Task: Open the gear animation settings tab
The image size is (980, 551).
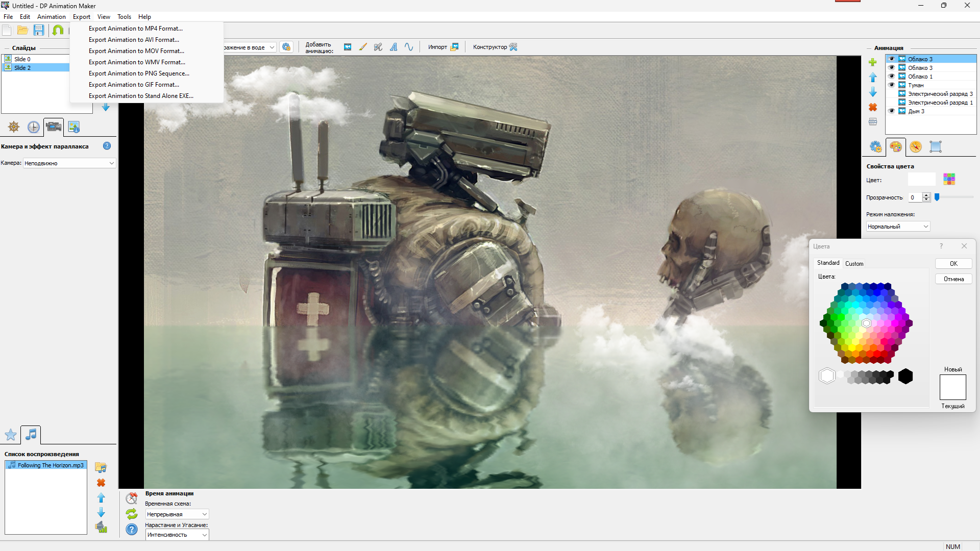Action: point(876,147)
